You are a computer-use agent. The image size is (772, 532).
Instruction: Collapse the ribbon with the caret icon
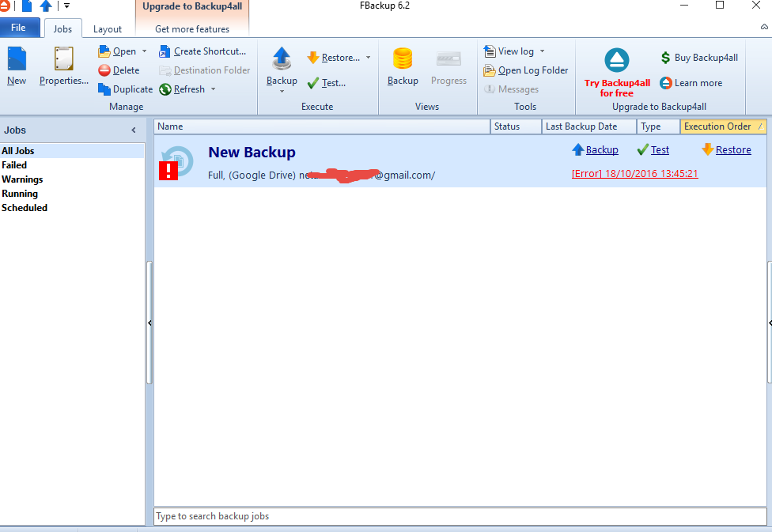tap(764, 27)
